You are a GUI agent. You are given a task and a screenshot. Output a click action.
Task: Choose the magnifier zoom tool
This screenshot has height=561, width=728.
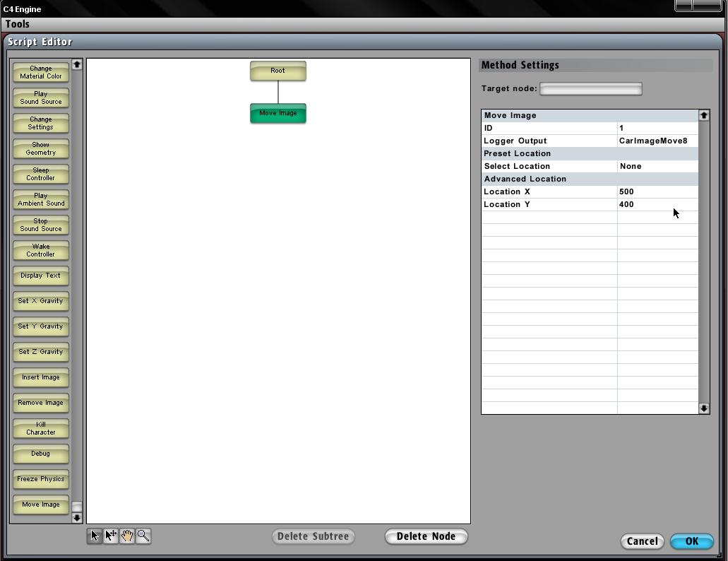coord(143,536)
